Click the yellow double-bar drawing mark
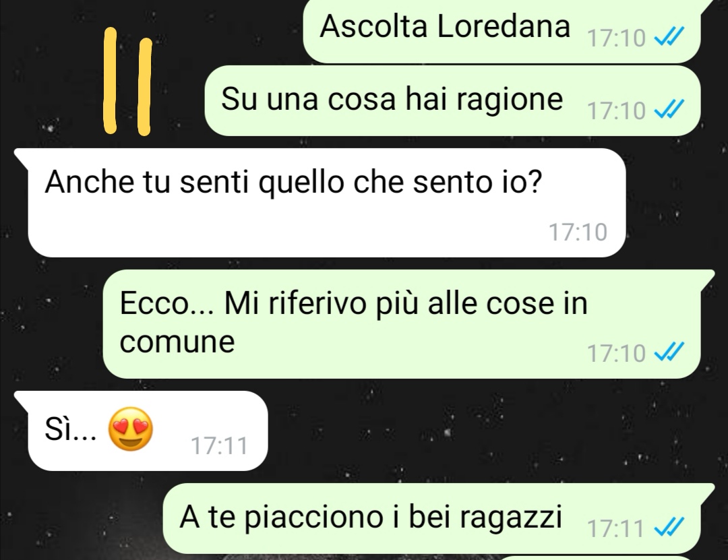This screenshot has width=728, height=560. click(127, 82)
